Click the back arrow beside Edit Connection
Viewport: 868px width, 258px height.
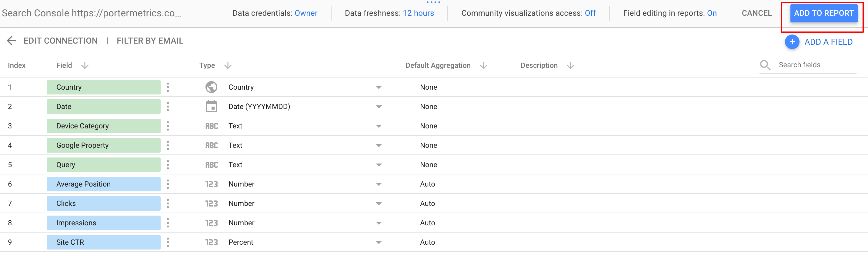[12, 41]
